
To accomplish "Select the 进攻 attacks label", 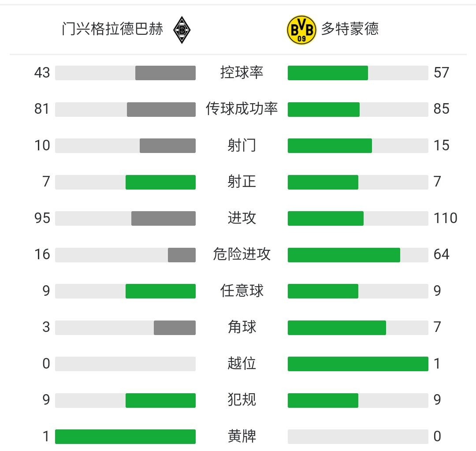I will (x=242, y=218).
